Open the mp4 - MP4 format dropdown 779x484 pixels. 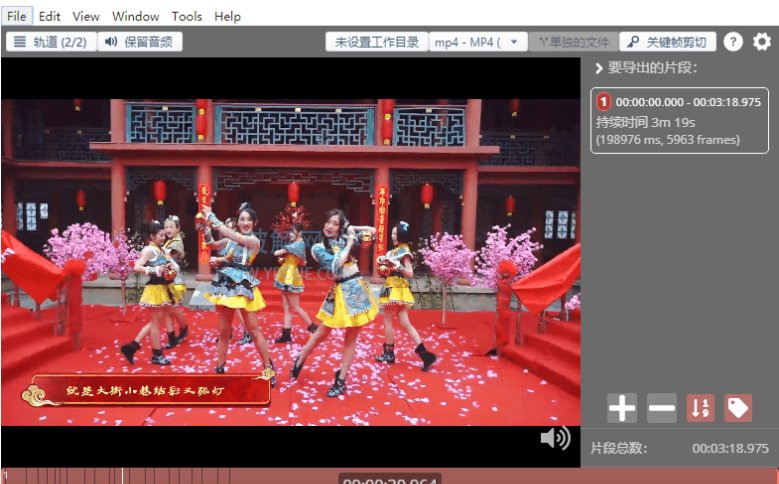(x=477, y=42)
